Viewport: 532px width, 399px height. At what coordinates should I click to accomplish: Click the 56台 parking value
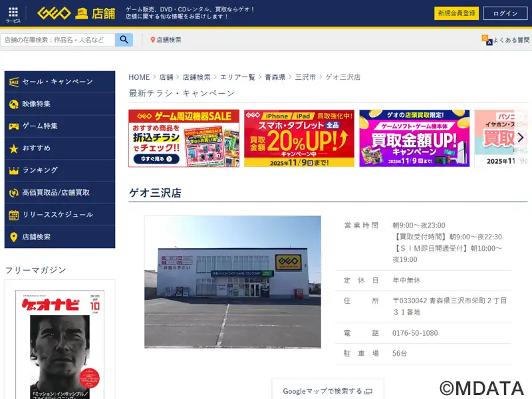click(400, 354)
